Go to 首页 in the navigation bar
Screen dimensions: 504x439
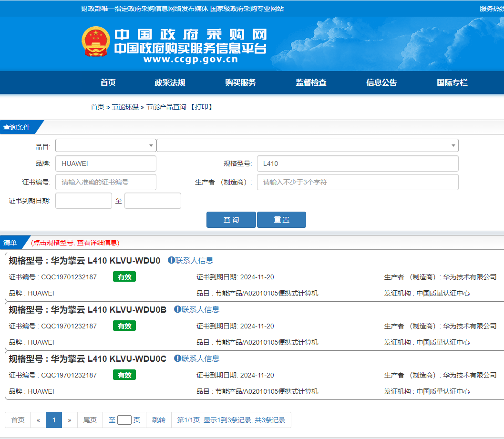[x=108, y=82]
